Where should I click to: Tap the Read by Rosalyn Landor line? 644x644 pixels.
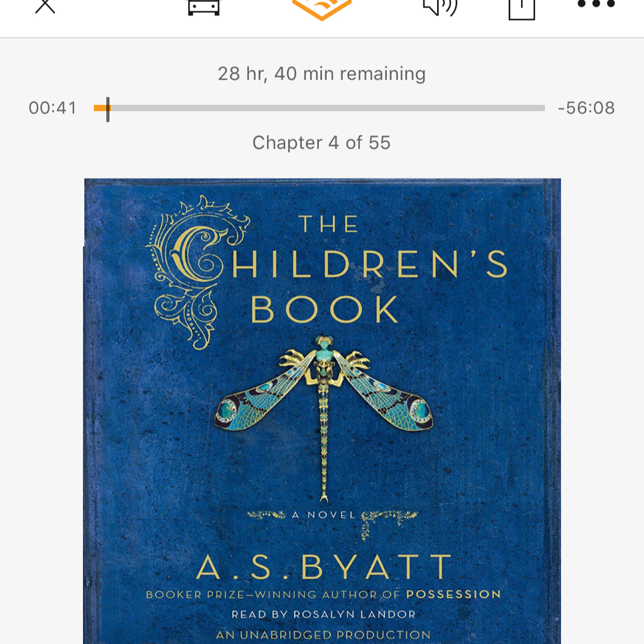pyautogui.click(x=324, y=614)
